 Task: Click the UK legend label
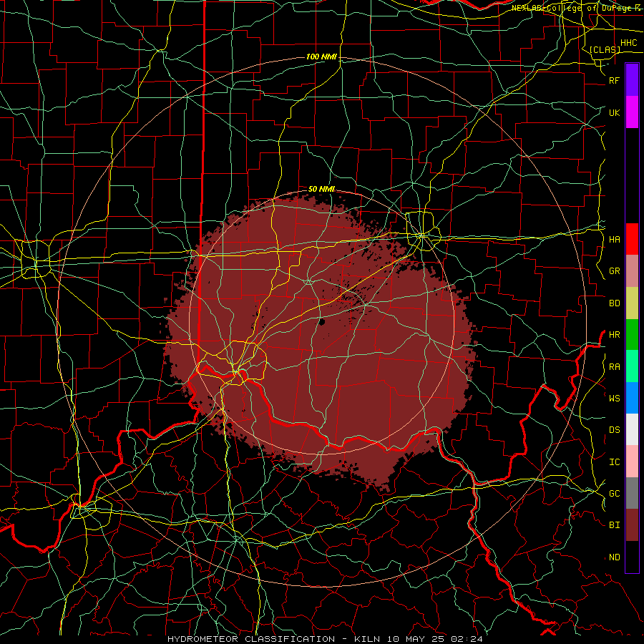[614, 112]
